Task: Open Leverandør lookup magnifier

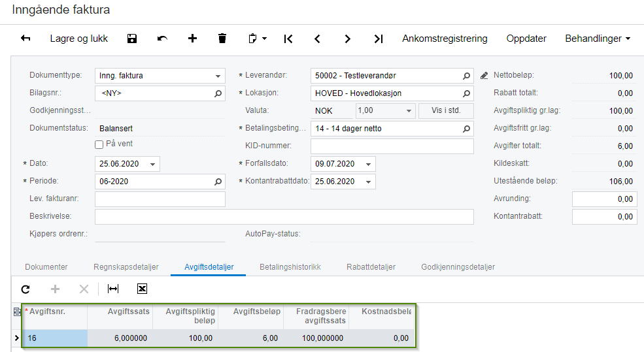Action: (x=467, y=76)
